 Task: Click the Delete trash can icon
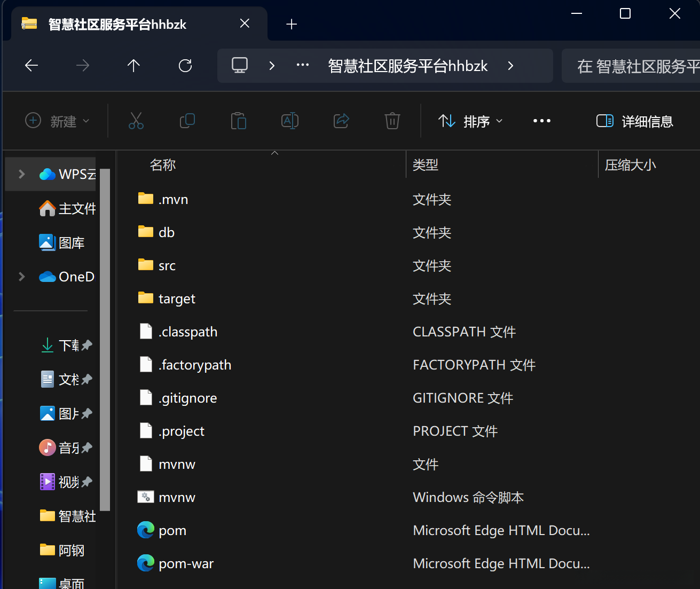point(392,121)
